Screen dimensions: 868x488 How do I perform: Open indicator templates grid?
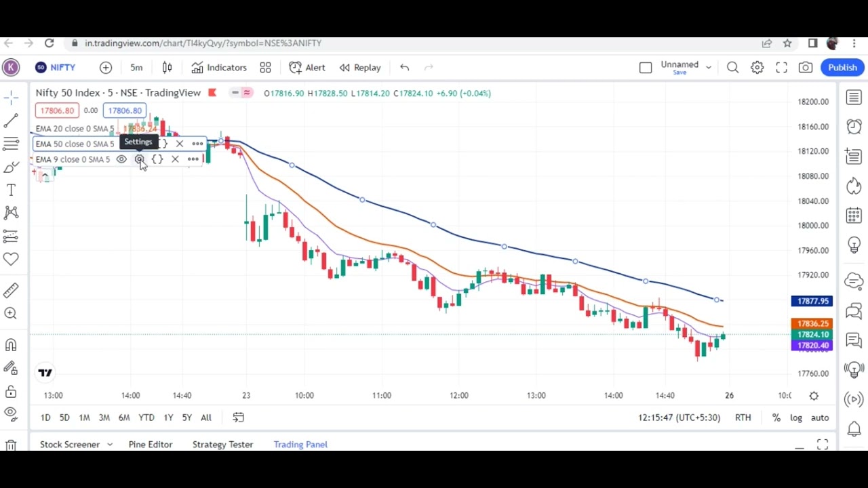pos(265,67)
